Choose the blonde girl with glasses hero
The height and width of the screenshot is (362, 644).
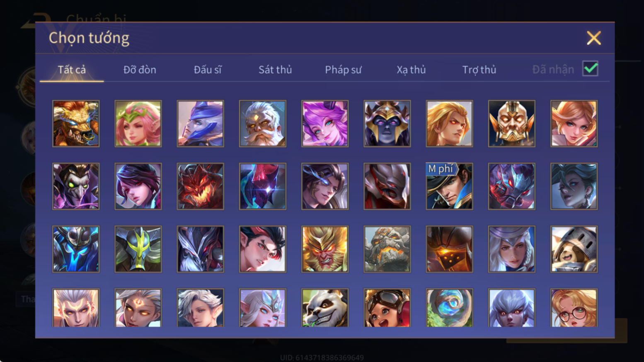[x=574, y=308]
